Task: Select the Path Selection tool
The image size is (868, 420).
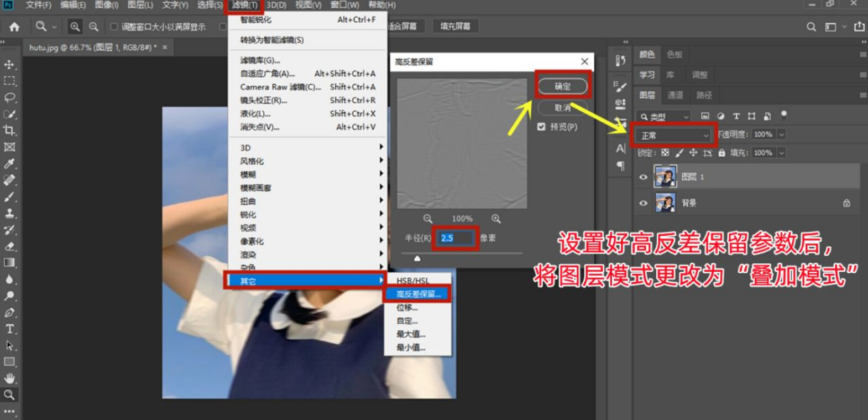Action: [9, 345]
